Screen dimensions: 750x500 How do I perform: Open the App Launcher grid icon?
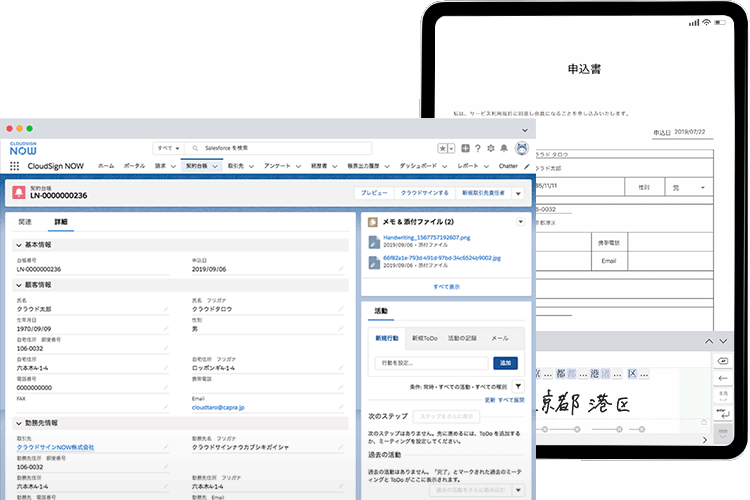(14, 166)
